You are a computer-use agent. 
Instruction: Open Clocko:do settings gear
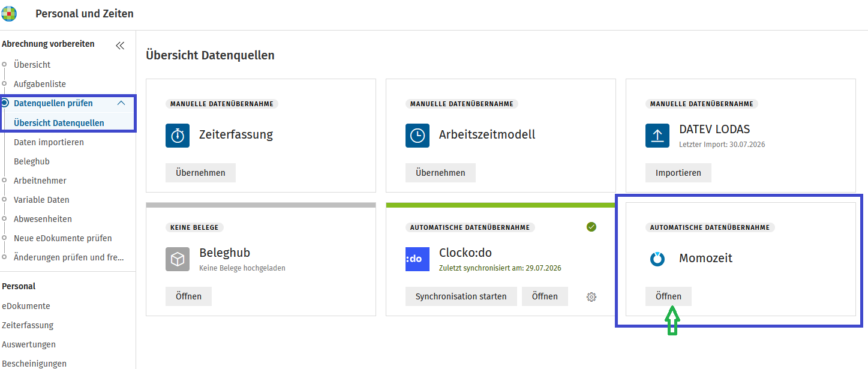(591, 296)
